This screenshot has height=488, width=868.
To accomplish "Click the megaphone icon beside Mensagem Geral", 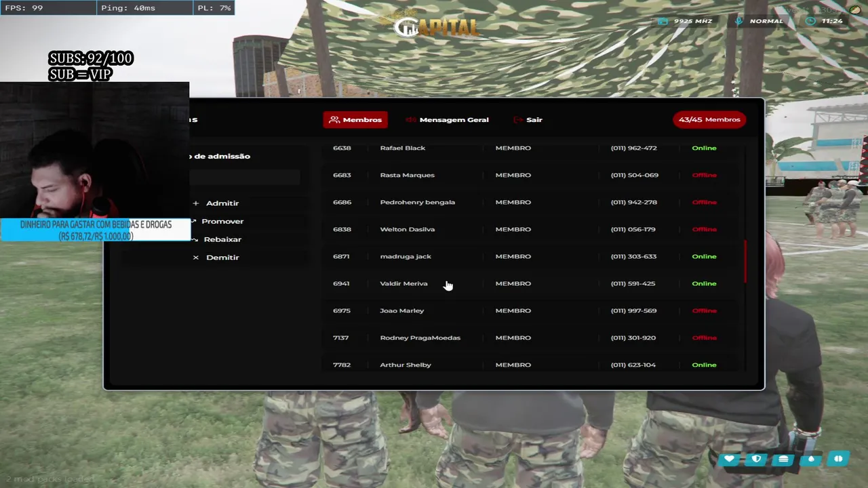I will click(411, 120).
